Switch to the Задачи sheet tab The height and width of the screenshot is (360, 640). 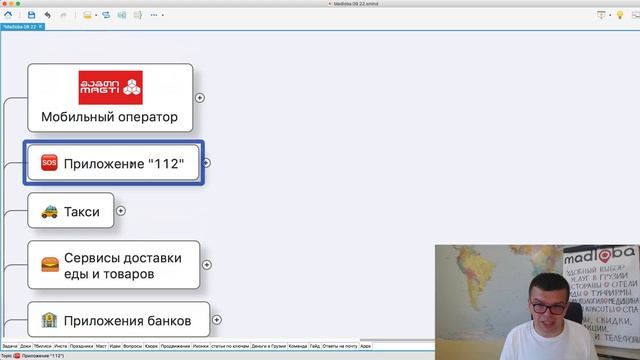[x=10, y=346]
